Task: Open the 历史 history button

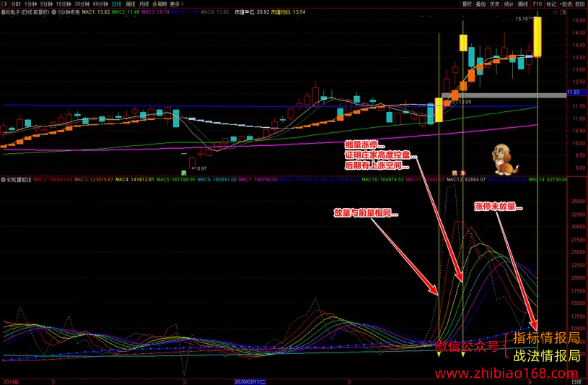Action: (495, 4)
